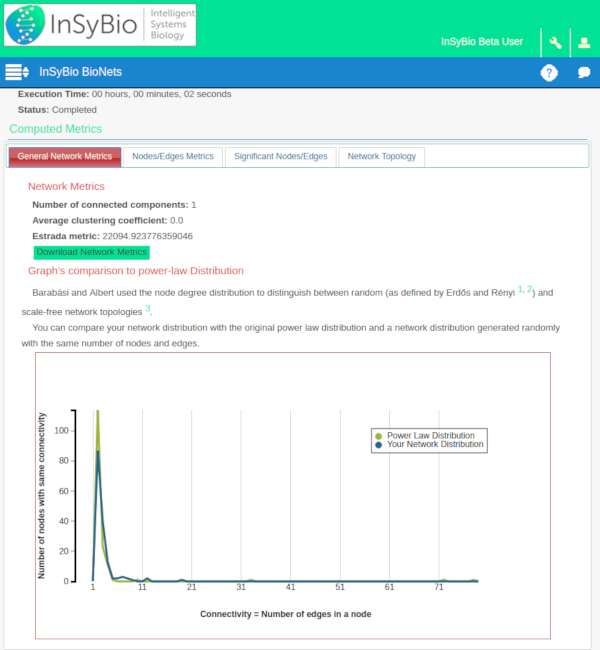This screenshot has height=650, width=600.
Task: Open the chat speech bubble icon
Action: [584, 73]
